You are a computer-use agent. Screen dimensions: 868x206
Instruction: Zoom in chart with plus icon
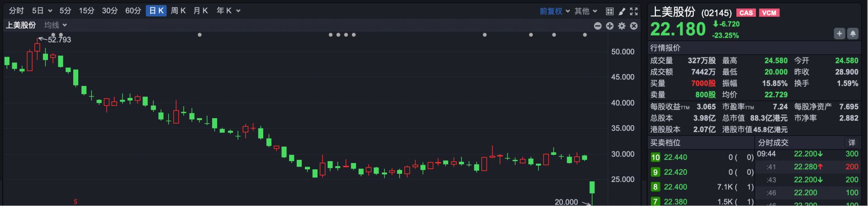[x=610, y=26]
